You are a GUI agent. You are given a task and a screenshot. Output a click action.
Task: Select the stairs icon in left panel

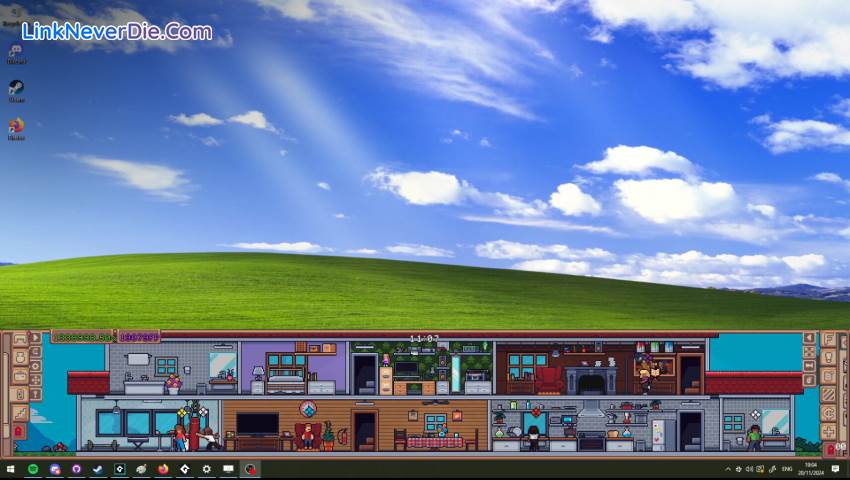point(20,413)
